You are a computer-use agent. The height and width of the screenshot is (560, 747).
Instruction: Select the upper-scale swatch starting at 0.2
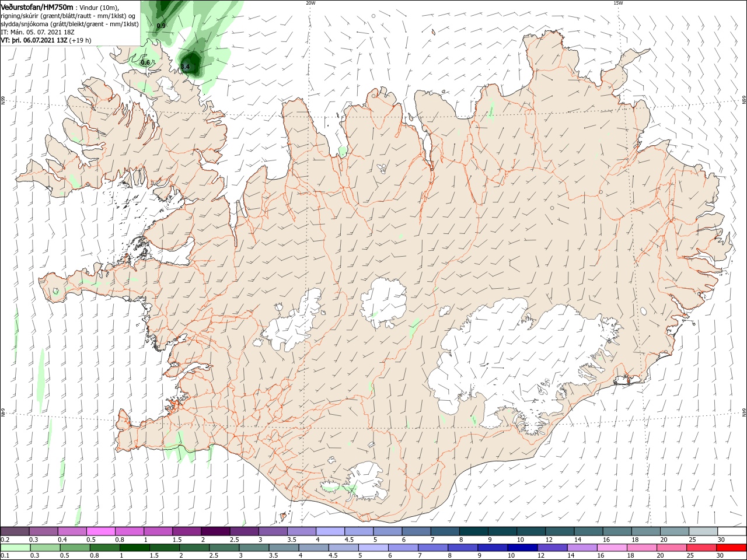(15, 531)
